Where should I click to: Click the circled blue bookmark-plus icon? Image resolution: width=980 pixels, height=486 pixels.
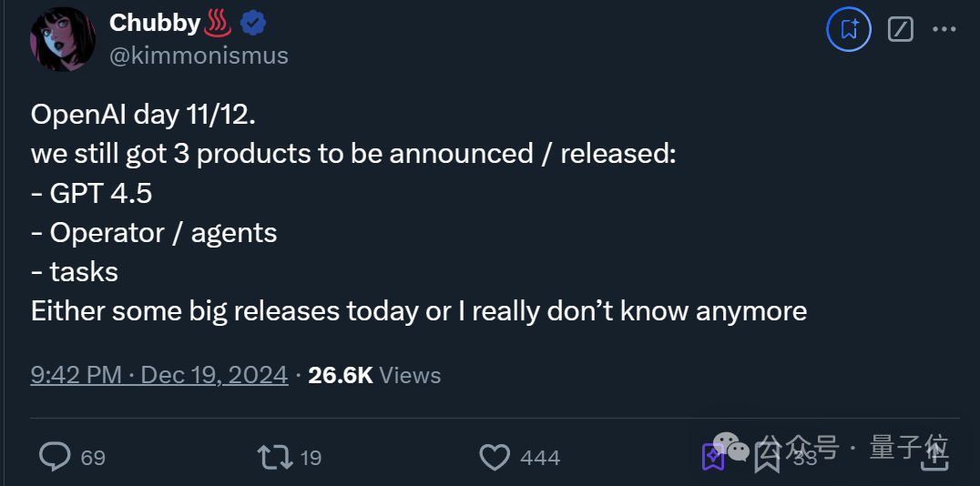pos(849,29)
